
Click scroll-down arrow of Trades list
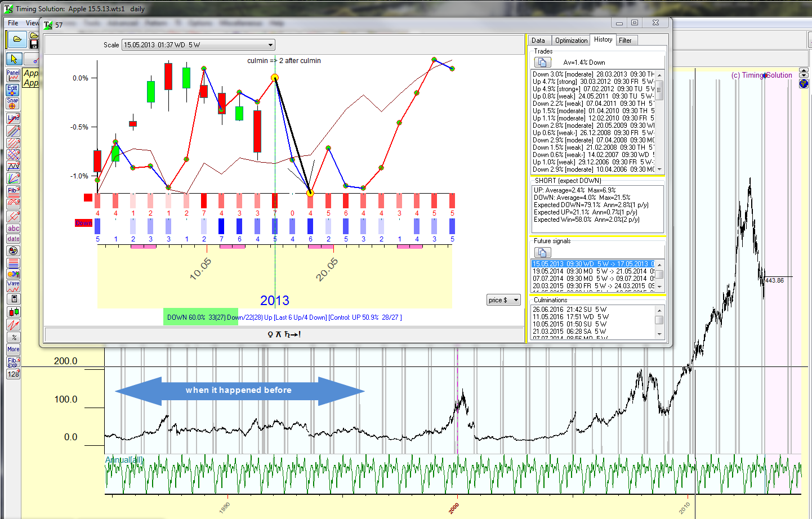[659, 169]
